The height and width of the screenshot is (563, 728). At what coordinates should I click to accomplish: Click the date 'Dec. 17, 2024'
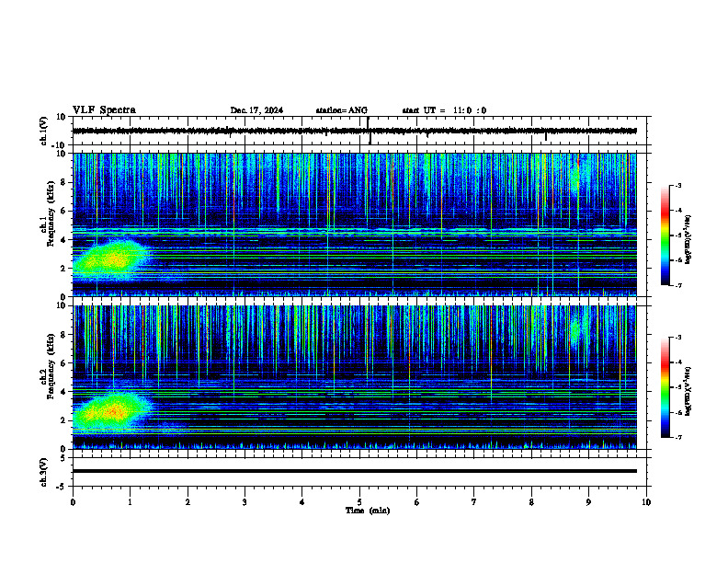pos(256,110)
